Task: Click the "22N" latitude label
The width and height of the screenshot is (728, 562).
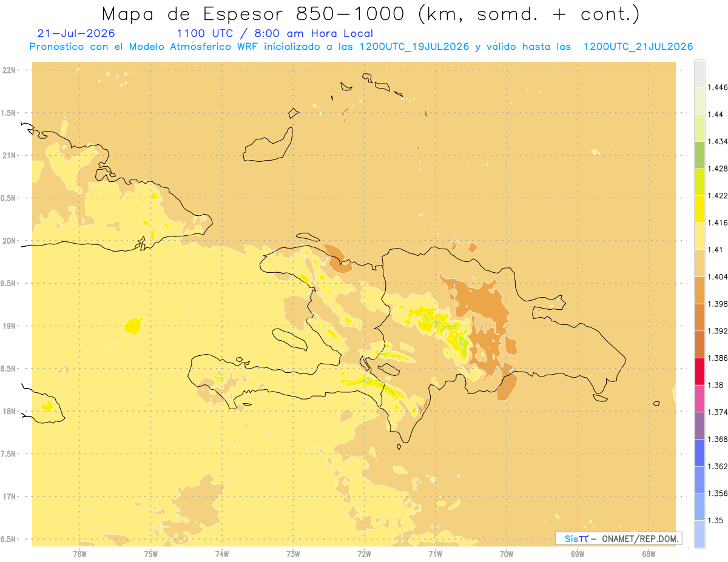Action: pyautogui.click(x=10, y=70)
